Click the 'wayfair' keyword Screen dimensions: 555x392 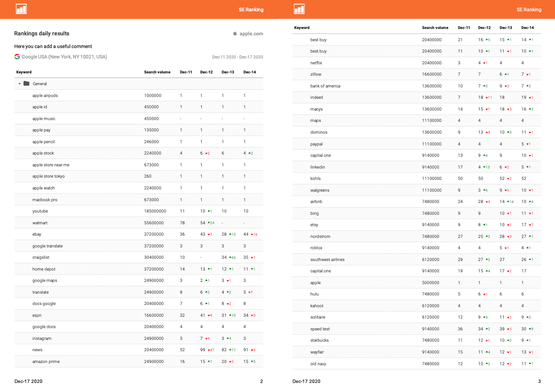317,352
